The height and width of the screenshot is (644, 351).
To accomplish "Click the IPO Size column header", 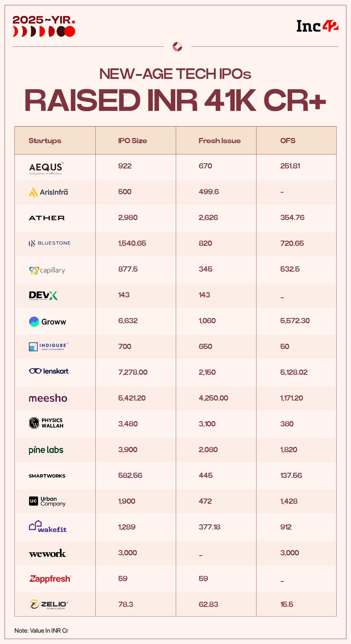I will tap(132, 141).
